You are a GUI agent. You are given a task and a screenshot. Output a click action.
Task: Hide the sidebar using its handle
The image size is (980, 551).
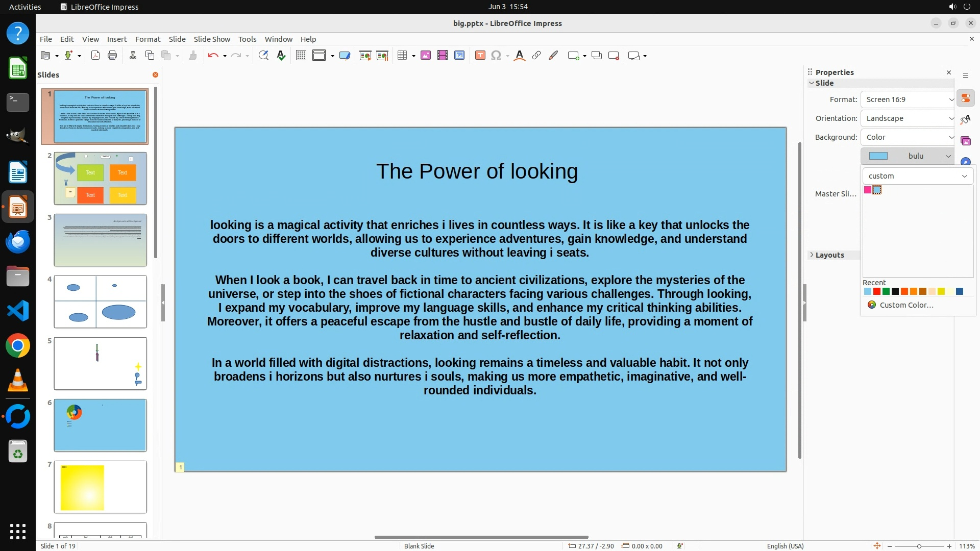tap(804, 303)
